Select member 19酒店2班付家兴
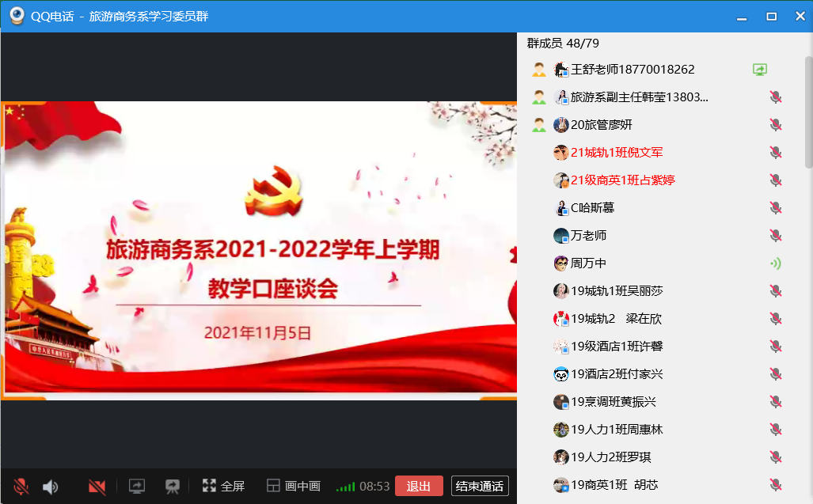Viewport: 813px width, 504px height. (x=617, y=374)
